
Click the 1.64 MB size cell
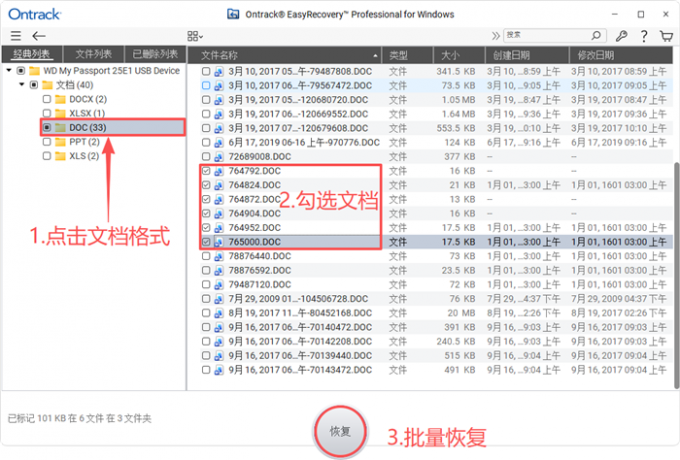click(458, 114)
